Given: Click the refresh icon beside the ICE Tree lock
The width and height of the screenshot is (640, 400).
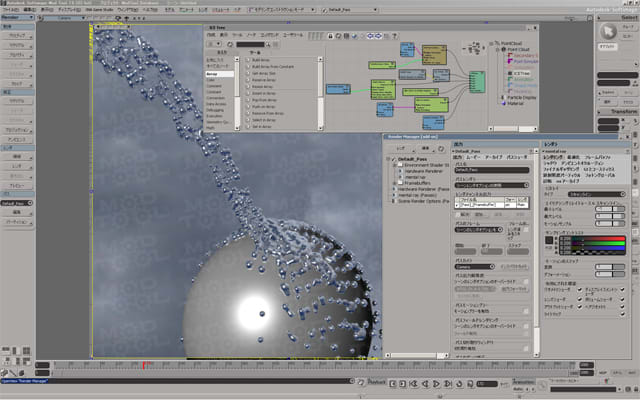Looking at the screenshot, I should [x=338, y=36].
